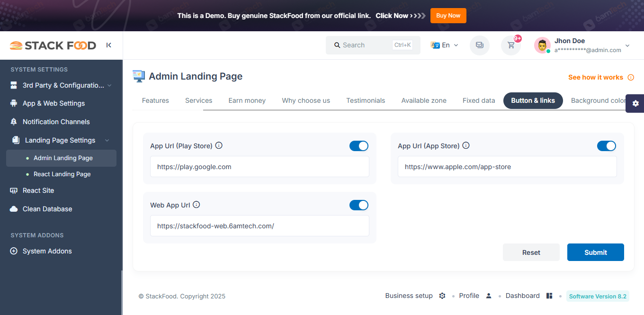The width and height of the screenshot is (644, 315).
Task: Open the floating settings gear panel
Action: [635, 103]
